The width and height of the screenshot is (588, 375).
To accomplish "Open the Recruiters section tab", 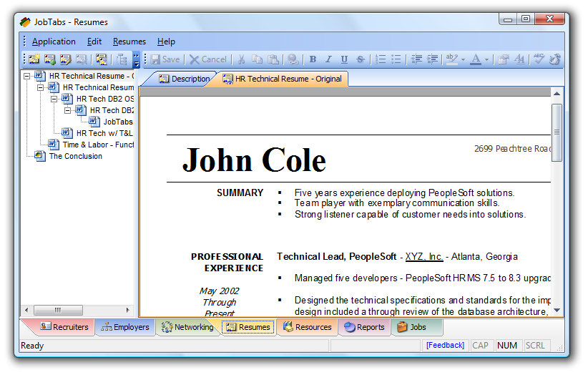I will click(64, 327).
